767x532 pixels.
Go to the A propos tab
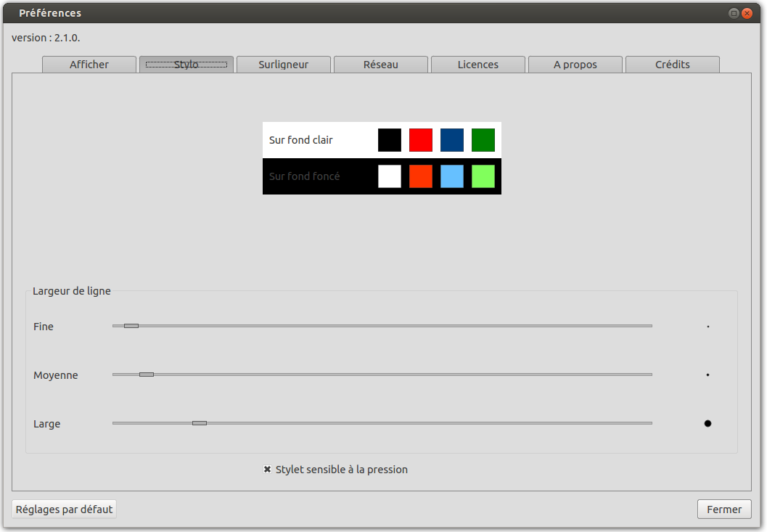coord(575,65)
